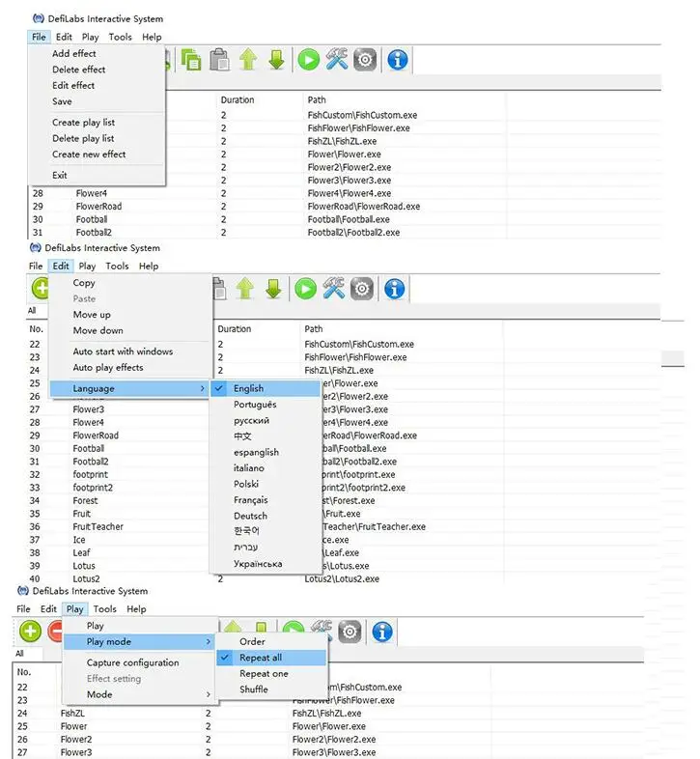
Task: Click the green move-down arrow in the File-menu window
Action: coord(276,60)
